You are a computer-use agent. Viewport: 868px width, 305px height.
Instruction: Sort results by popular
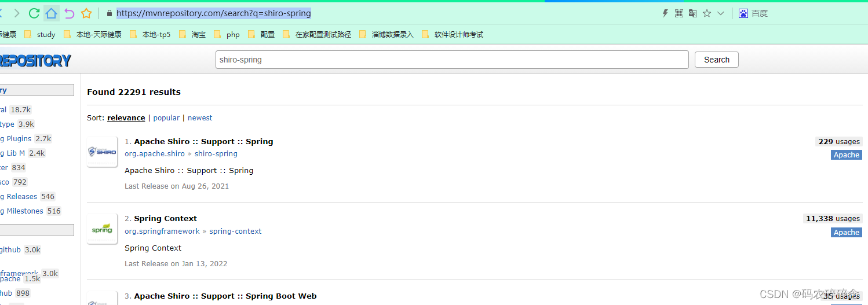[x=166, y=117]
